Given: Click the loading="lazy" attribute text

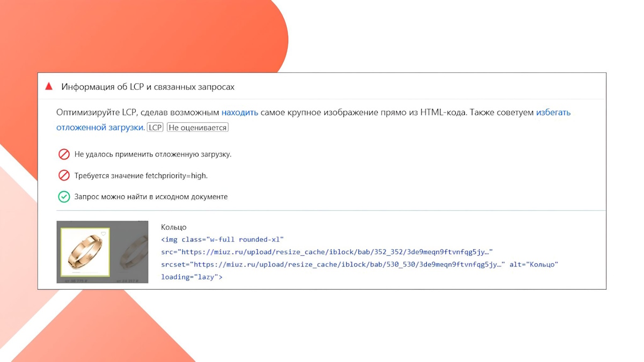Looking at the screenshot, I should point(192,277).
